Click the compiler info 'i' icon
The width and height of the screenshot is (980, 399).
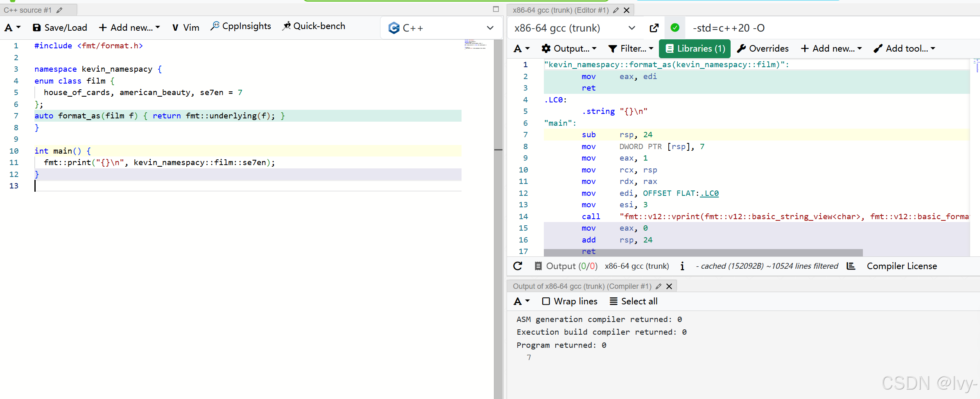coord(682,266)
